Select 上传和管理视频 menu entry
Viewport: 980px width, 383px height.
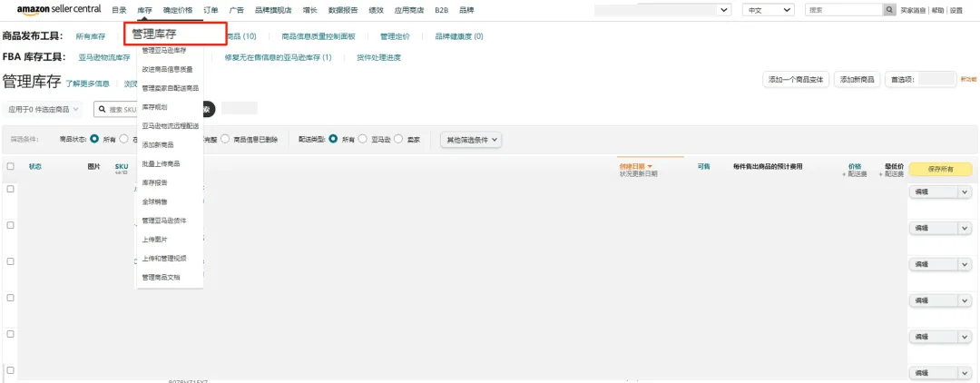click(163, 258)
